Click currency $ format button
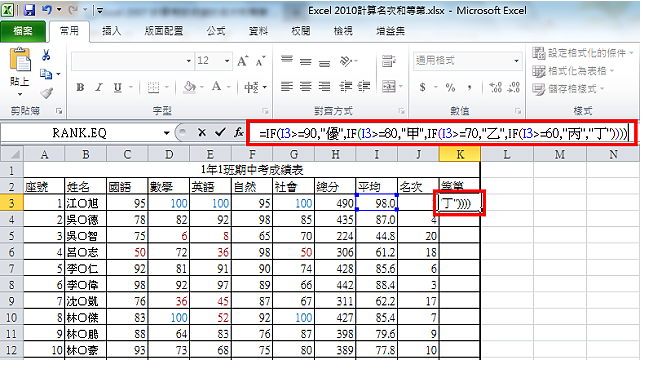 coord(423,87)
